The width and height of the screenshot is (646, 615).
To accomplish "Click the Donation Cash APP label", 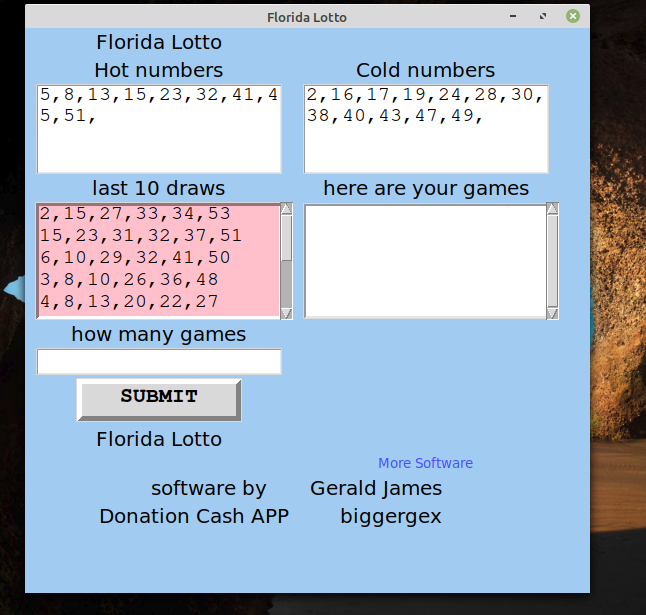I will (x=194, y=516).
